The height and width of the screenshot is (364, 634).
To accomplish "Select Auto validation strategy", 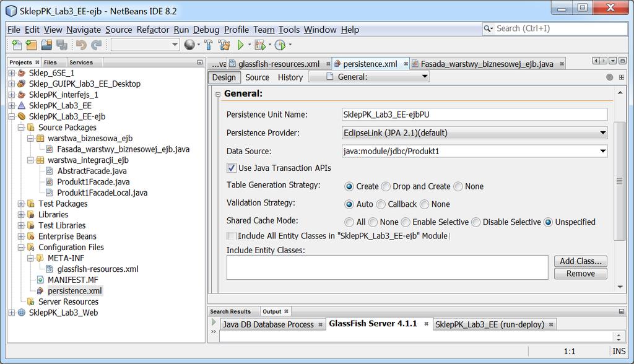I will (x=349, y=204).
